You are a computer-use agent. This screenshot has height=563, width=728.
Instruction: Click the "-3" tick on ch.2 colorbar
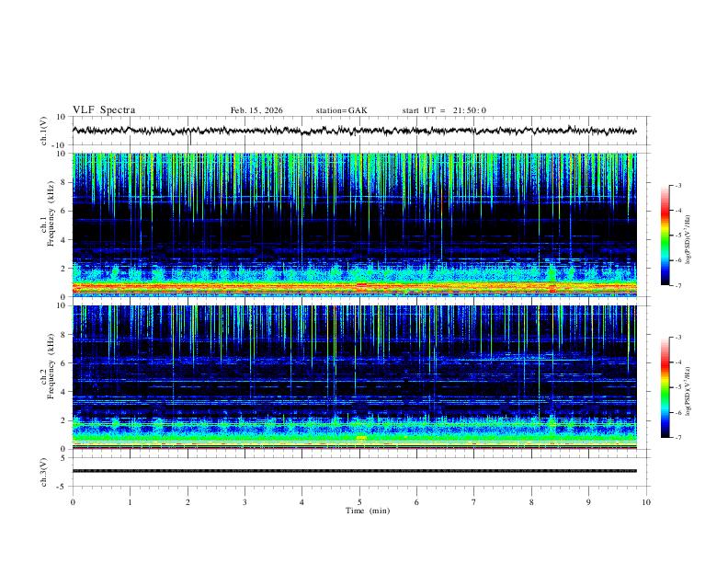point(678,338)
